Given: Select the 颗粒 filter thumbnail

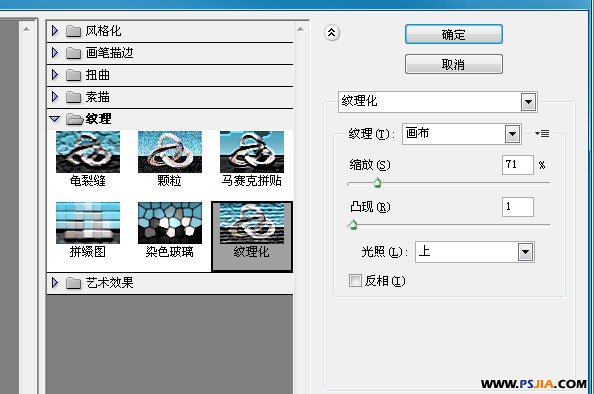Looking at the screenshot, I should pos(170,152).
